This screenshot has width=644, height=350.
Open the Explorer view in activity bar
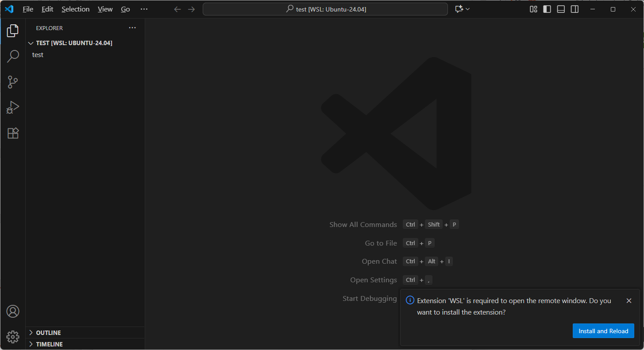pos(13,31)
